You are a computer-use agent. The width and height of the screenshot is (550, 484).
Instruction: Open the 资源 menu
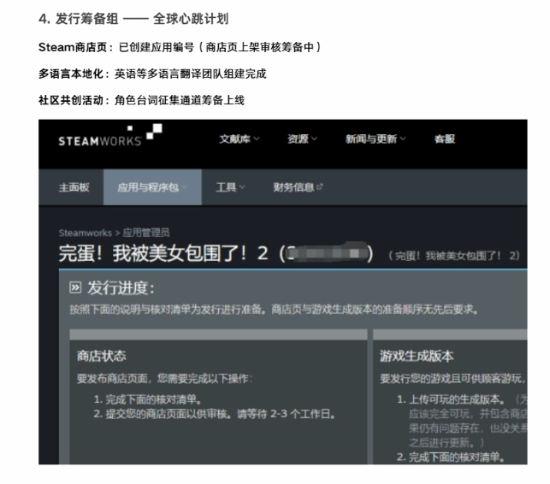[x=302, y=139]
